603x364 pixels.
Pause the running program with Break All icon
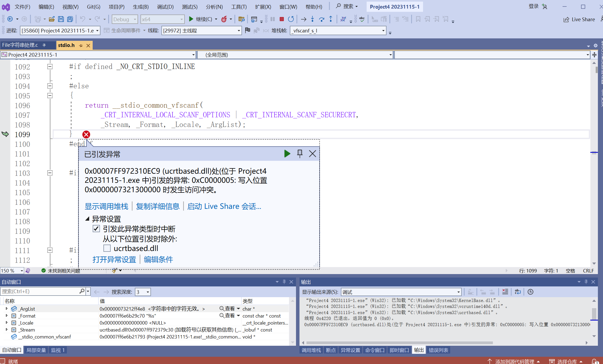point(272,19)
